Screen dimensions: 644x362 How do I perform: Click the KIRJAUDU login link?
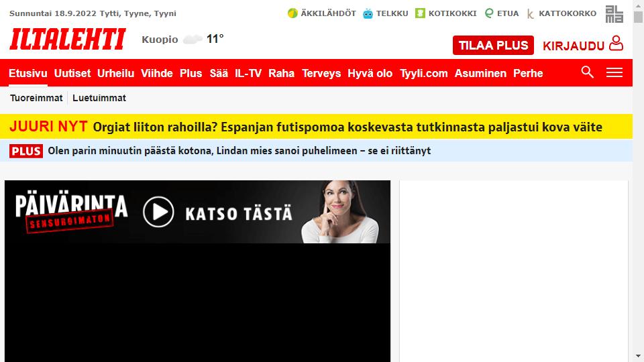[x=574, y=46]
